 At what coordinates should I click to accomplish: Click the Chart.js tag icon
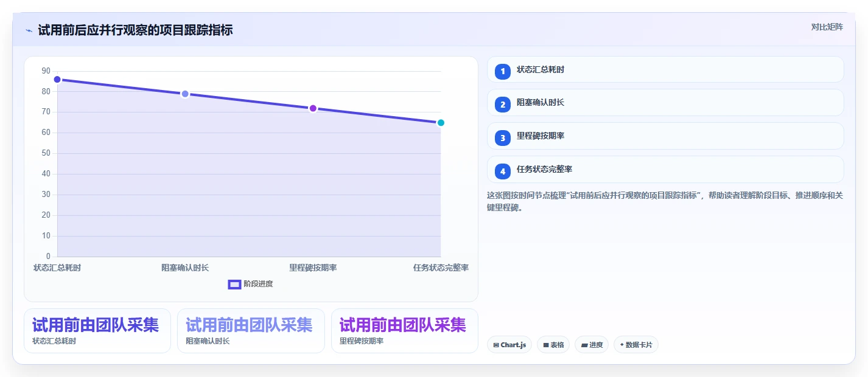coord(496,345)
